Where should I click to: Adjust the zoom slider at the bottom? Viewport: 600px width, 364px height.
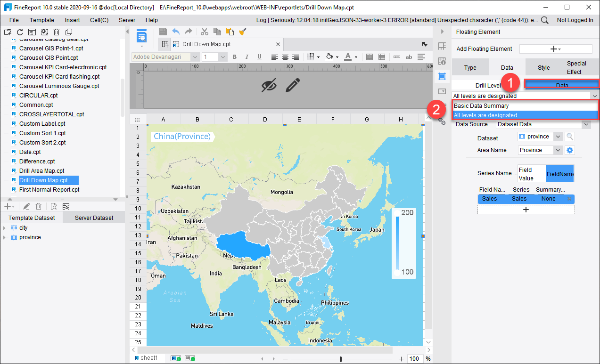[x=340, y=358]
